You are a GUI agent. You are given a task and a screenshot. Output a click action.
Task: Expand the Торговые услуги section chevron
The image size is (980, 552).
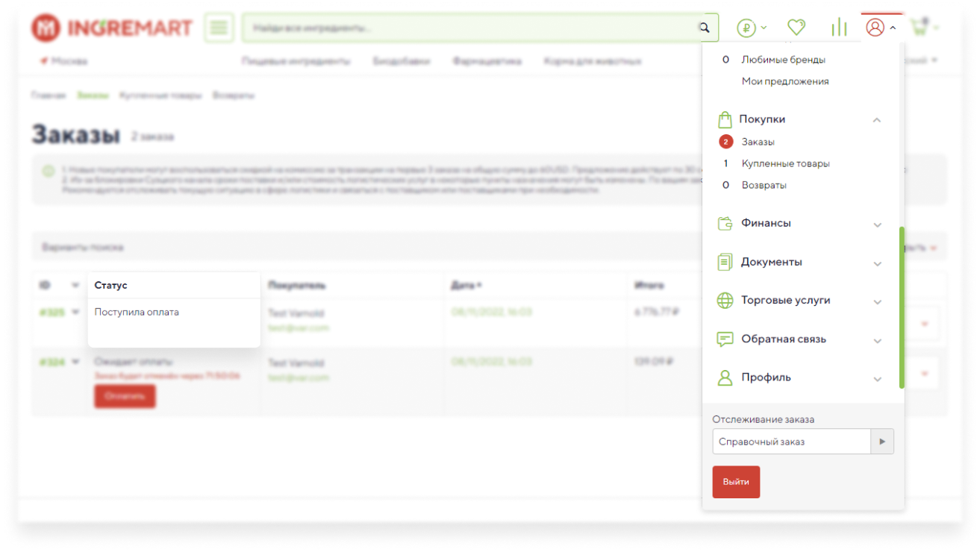878,302
